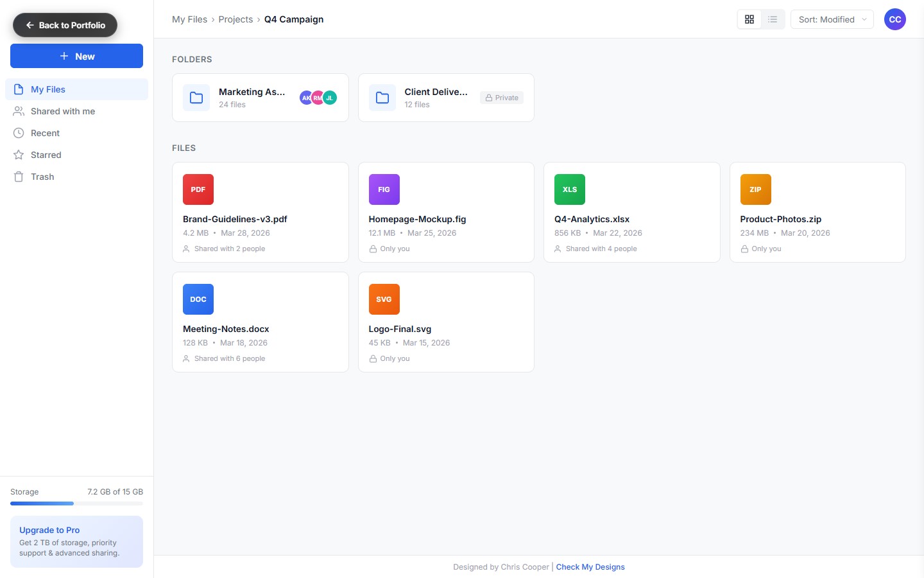Switch to grid view
This screenshot has width=924, height=578.
pyautogui.click(x=749, y=19)
